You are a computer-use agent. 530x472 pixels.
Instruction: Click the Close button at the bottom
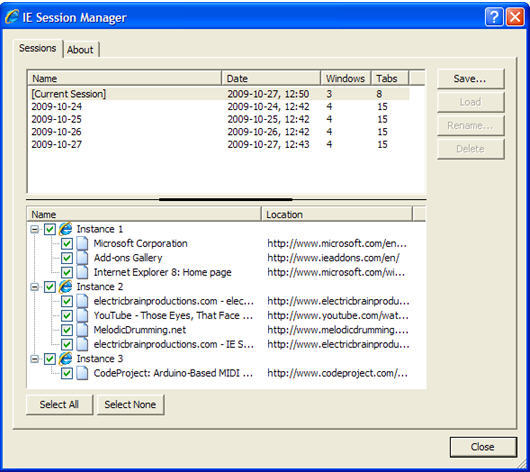(483, 447)
